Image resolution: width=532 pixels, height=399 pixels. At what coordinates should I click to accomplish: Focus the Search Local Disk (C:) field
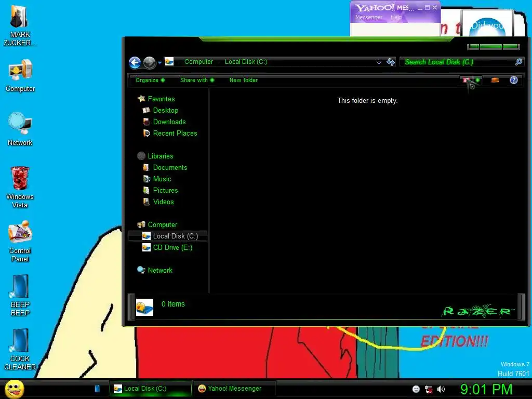point(458,62)
